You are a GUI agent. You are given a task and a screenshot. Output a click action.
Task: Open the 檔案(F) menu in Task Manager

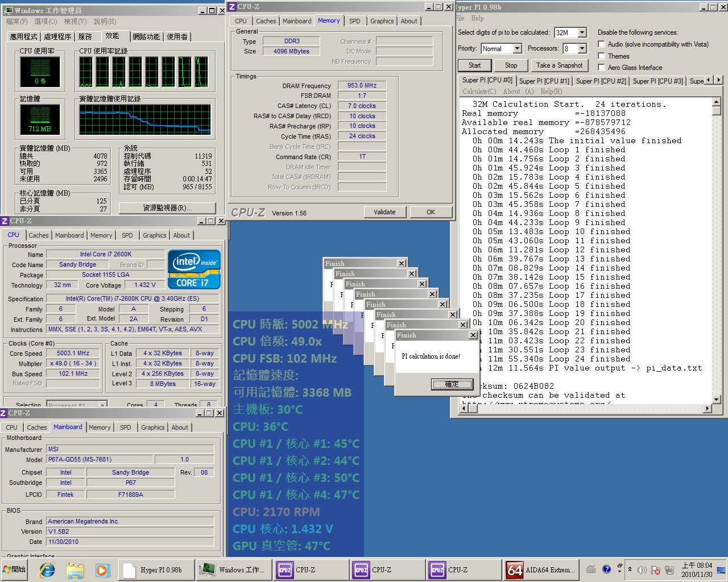pos(16,22)
